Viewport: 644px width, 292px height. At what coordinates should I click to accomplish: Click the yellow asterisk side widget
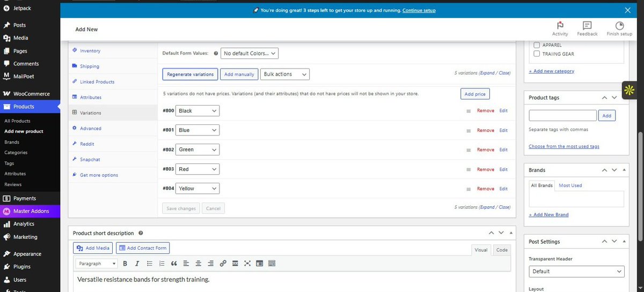[x=628, y=91]
